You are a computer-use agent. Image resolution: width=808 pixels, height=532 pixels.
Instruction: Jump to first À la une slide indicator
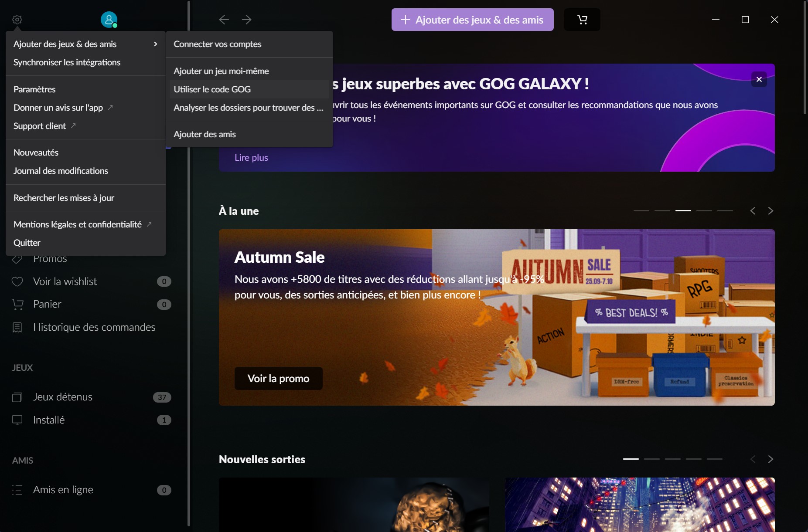point(641,210)
